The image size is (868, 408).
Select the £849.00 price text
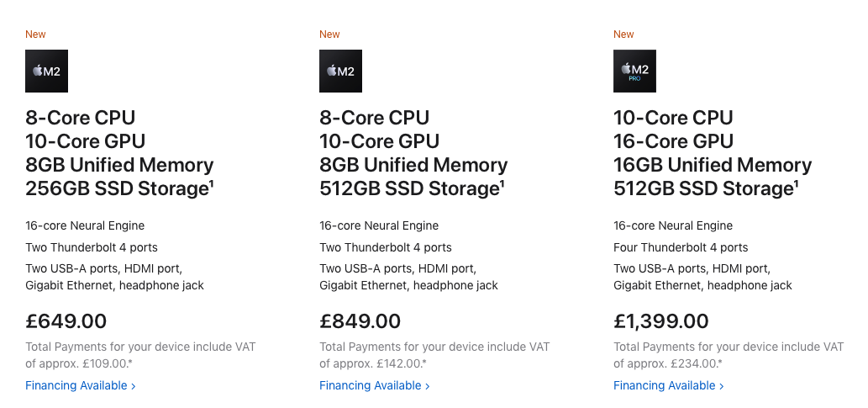point(360,321)
